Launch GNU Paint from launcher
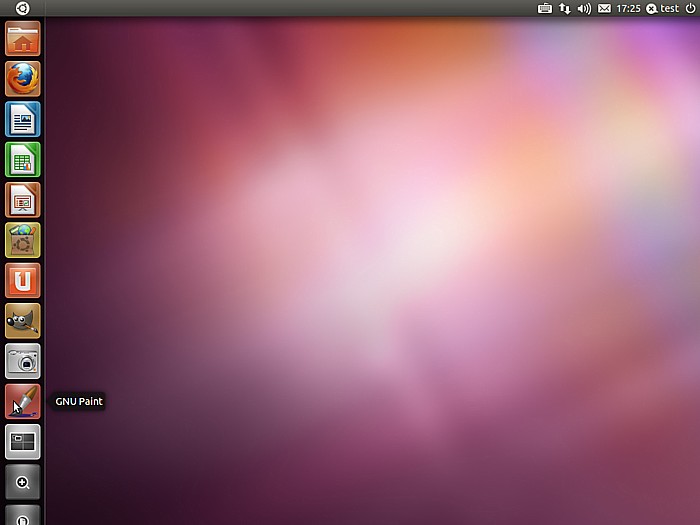This screenshot has width=700, height=525. 23,401
